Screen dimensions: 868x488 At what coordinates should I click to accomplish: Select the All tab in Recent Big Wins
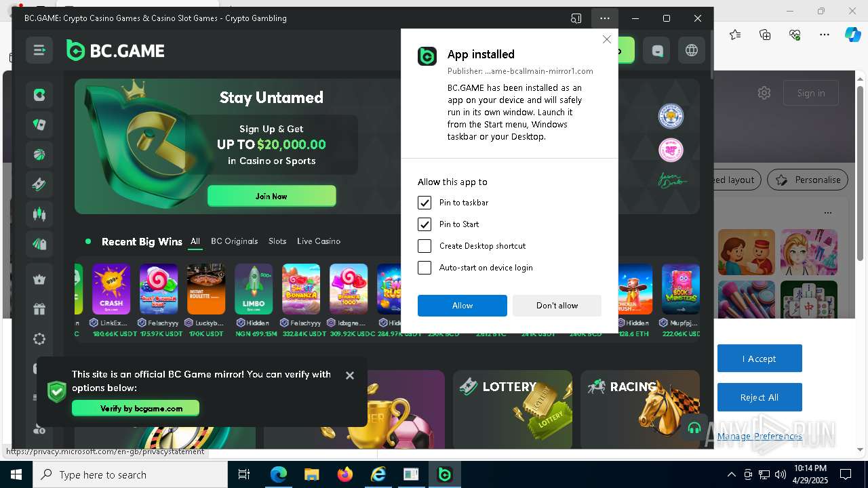(x=195, y=241)
